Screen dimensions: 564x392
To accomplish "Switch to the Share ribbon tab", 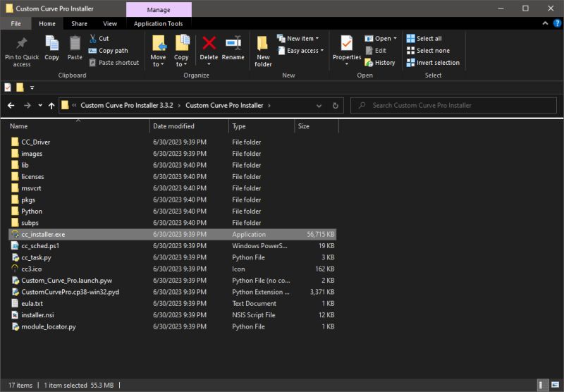I will coord(79,24).
